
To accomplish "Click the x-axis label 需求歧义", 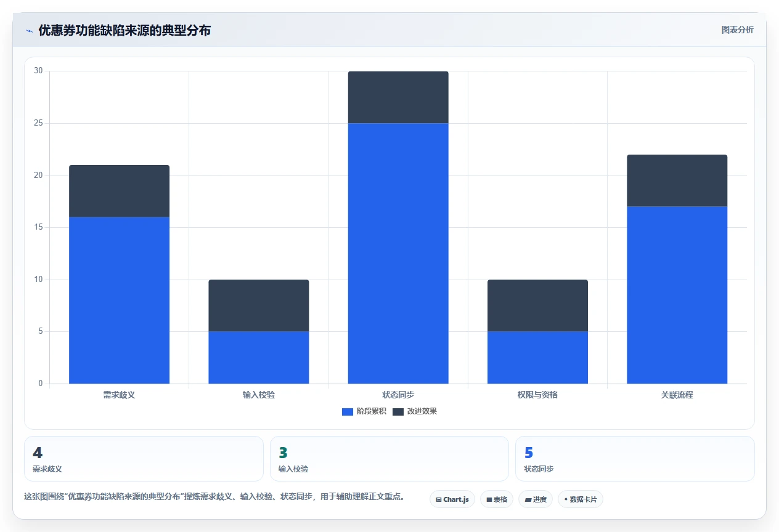I will tap(119, 395).
